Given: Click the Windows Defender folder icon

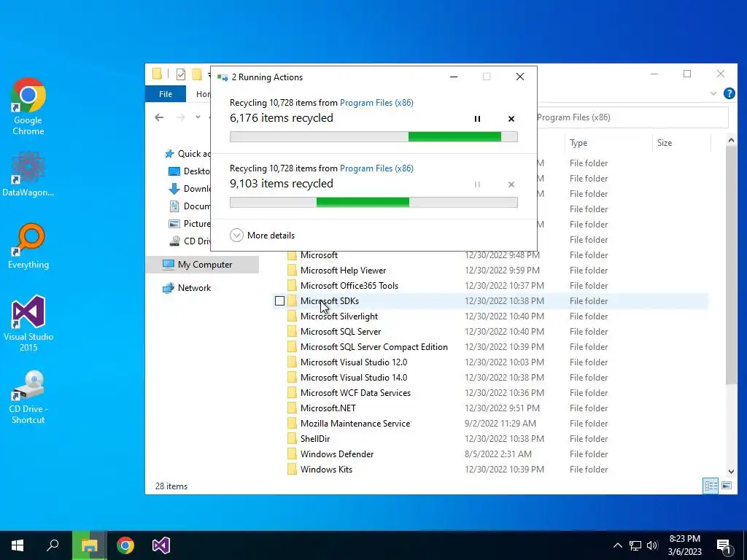Looking at the screenshot, I should click(x=292, y=454).
